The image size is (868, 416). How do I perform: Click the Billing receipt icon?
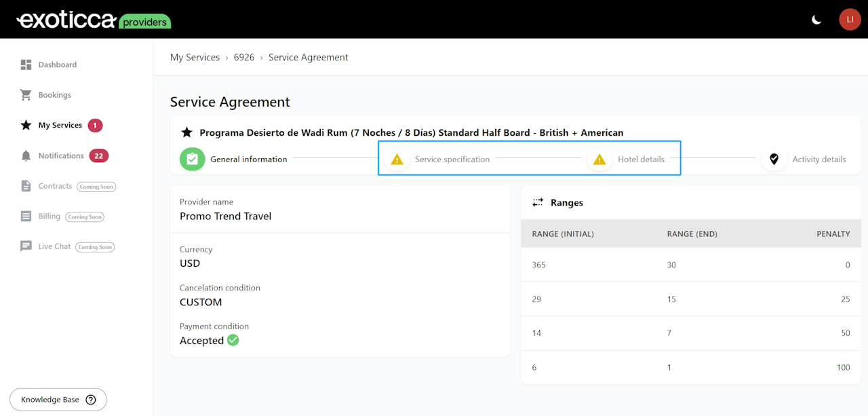tap(26, 216)
